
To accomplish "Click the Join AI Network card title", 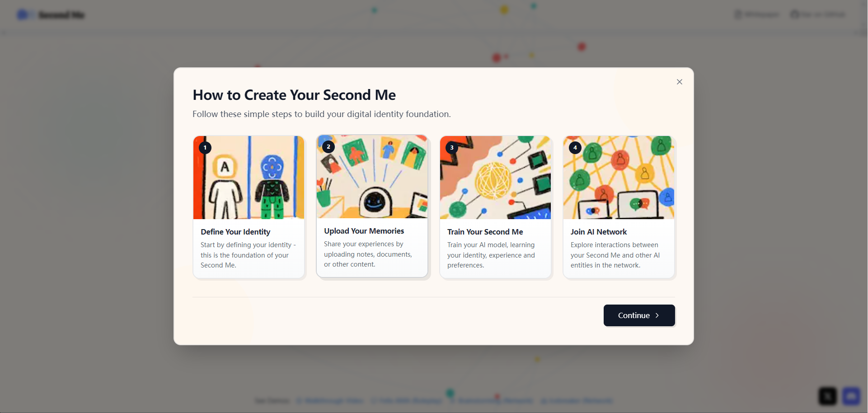I will 598,232.
